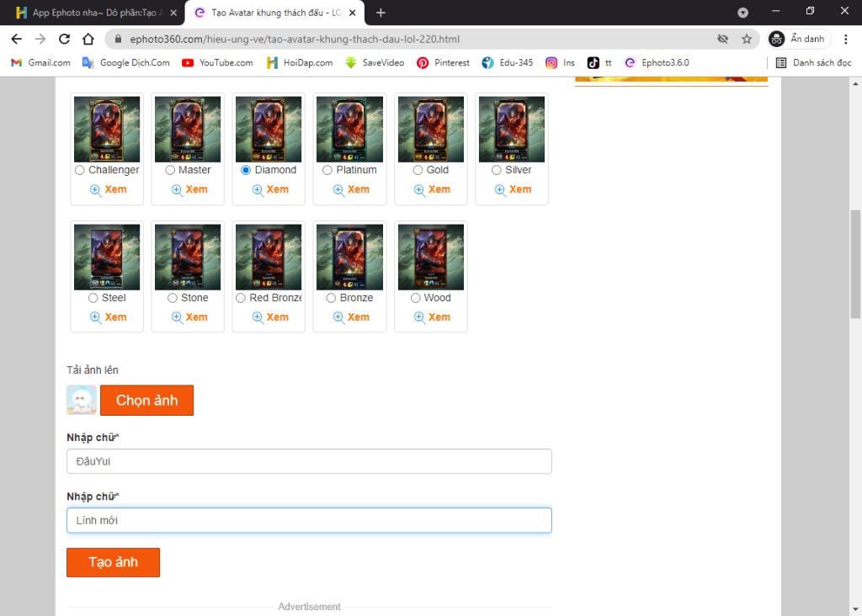862x616 pixels.
Task: Open YouTube.com bookmark
Action: click(217, 62)
